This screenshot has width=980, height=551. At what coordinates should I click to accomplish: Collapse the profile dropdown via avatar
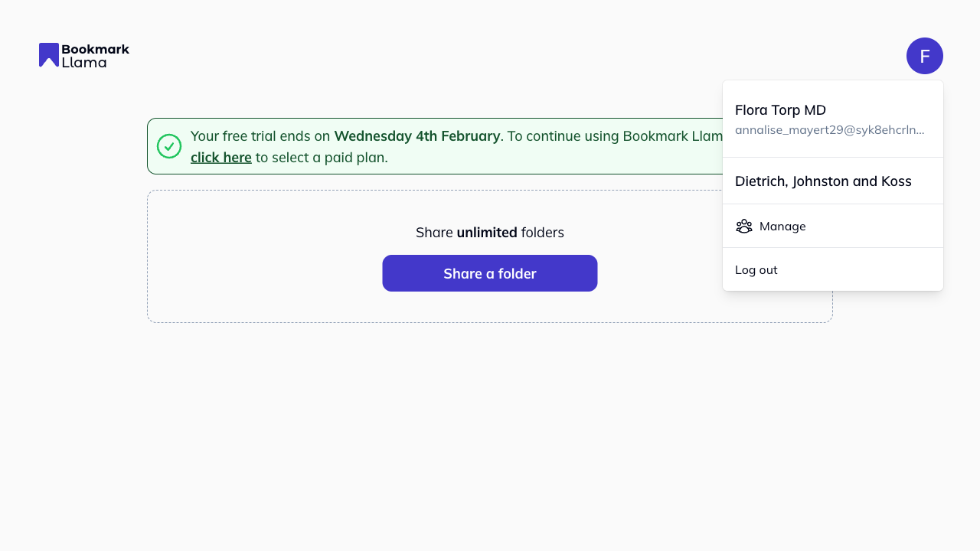(x=925, y=56)
